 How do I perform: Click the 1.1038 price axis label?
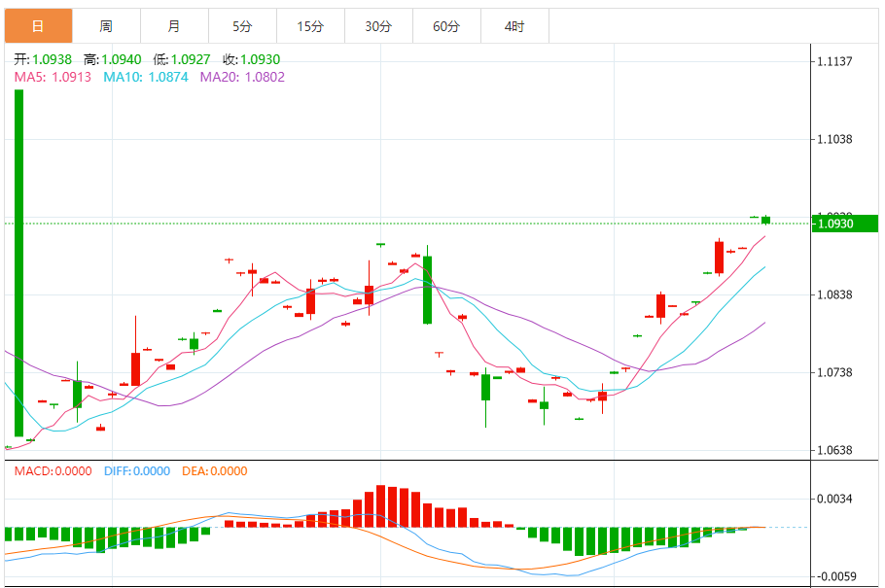(x=834, y=139)
